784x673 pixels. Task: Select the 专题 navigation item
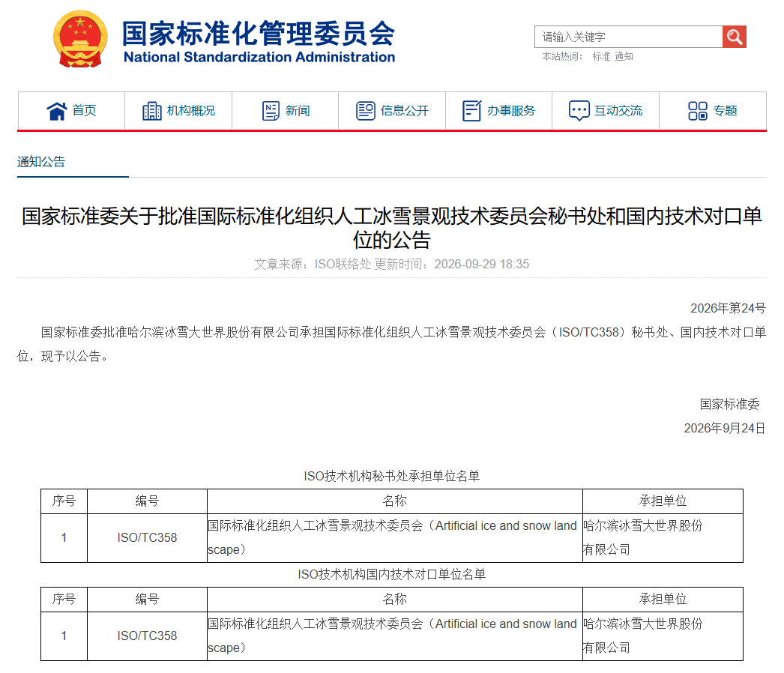(x=713, y=110)
